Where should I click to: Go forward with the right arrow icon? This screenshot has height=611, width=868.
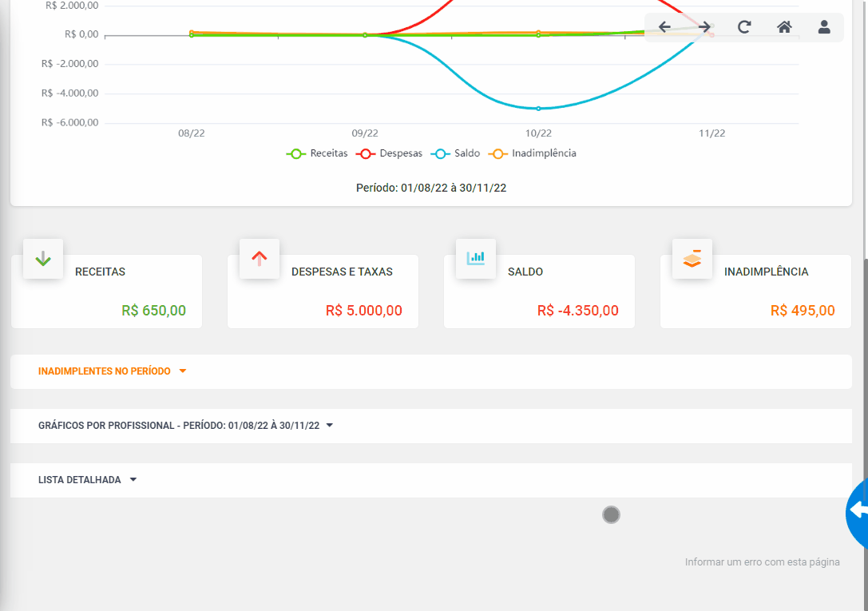(704, 26)
